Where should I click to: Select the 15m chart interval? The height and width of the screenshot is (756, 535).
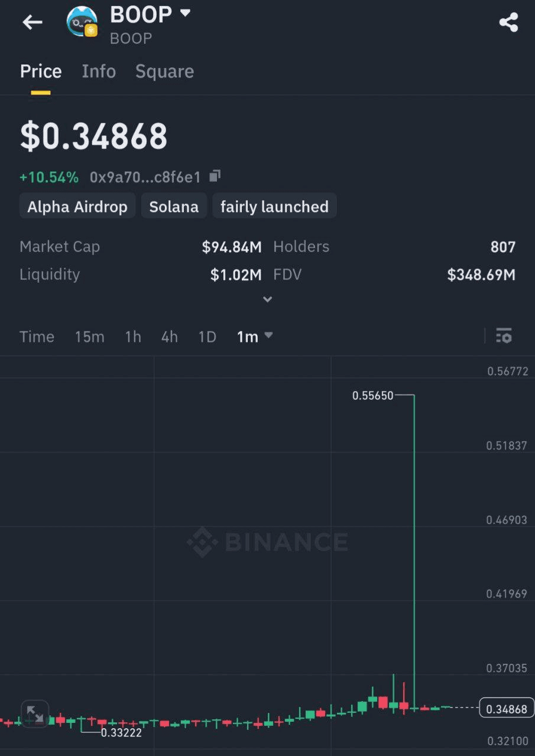pos(89,337)
